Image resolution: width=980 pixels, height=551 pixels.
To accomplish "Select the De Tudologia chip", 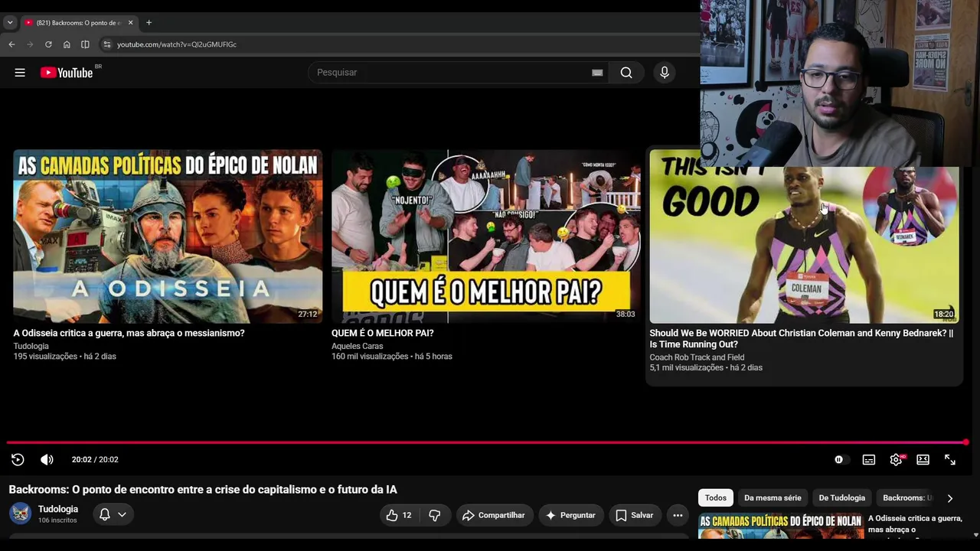I will click(842, 497).
